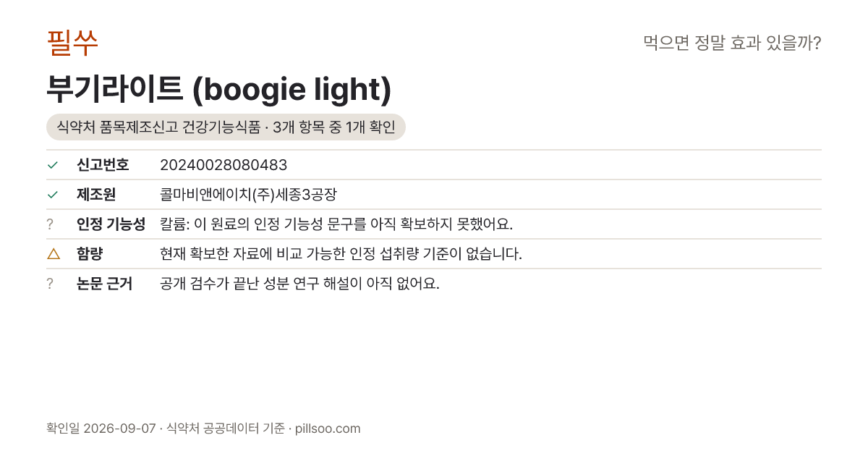Open the pillsoo.com link in footer

(x=328, y=428)
